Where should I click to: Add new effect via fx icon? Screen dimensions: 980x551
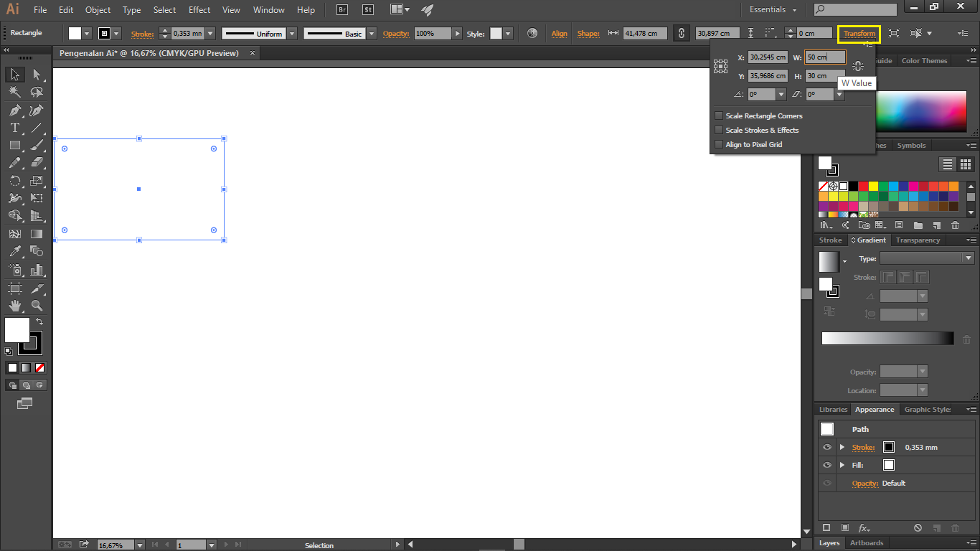(x=864, y=528)
